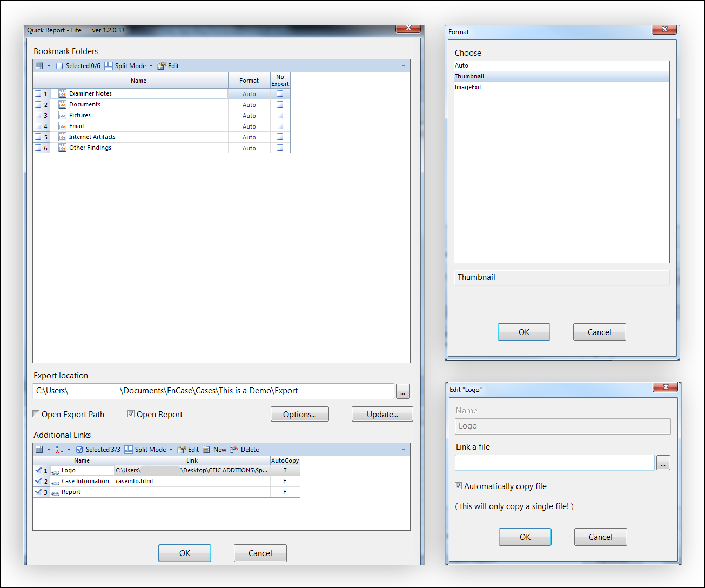Click the Other Findings folder icon
The width and height of the screenshot is (705, 588).
(62, 148)
